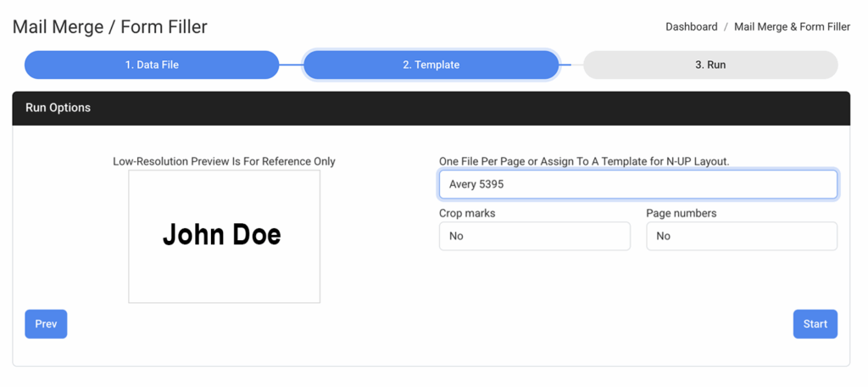Jump to the 3. Run step
This screenshot has height=387, width=868.
709,64
